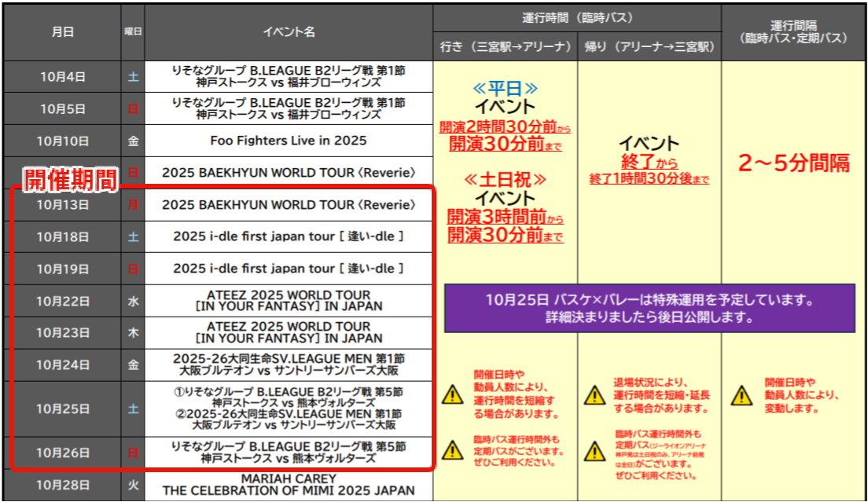Click the warning icon beside 運行時間を短縮 notice
This screenshot has width=868, height=502.
(453, 394)
